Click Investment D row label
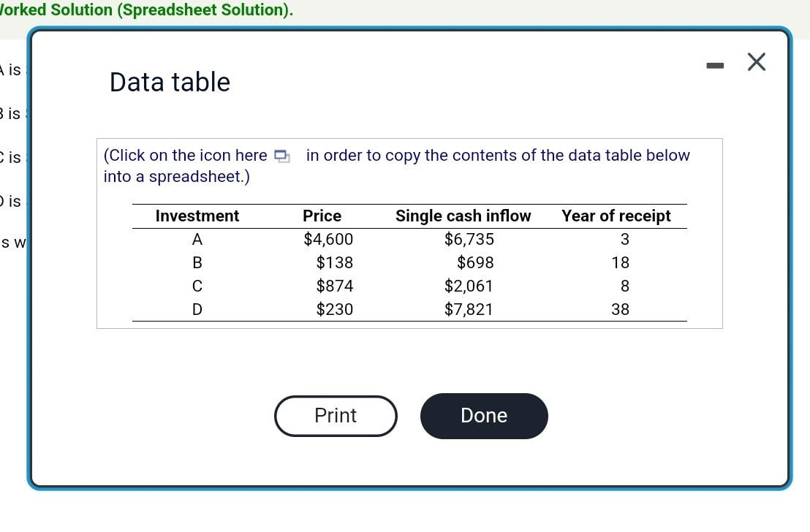Image resolution: width=810 pixels, height=532 pixels. coord(197,309)
